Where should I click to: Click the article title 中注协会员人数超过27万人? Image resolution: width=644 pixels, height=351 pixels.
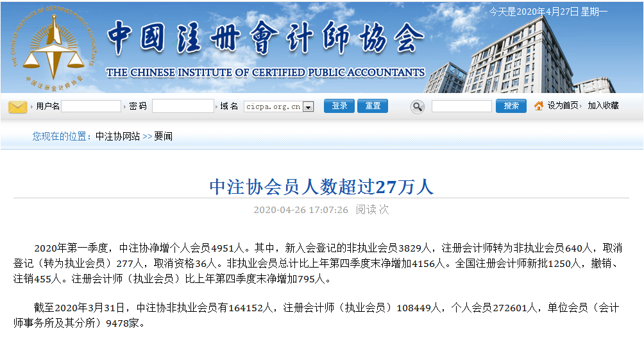321,187
